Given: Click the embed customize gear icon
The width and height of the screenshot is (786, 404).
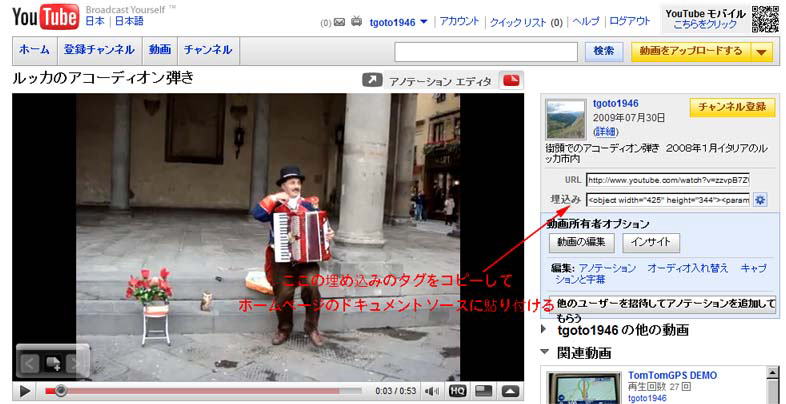Looking at the screenshot, I should (760, 200).
